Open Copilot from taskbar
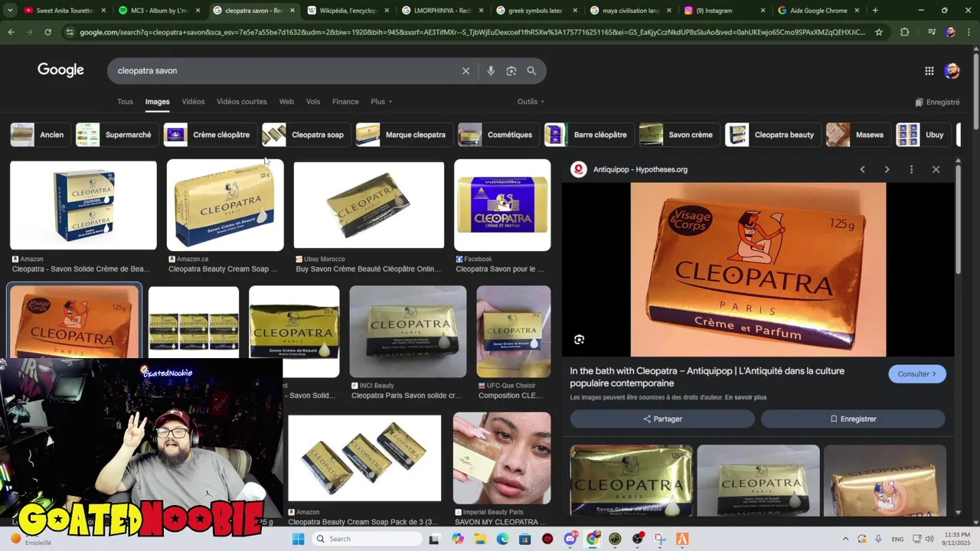The image size is (980, 551). 458,539
